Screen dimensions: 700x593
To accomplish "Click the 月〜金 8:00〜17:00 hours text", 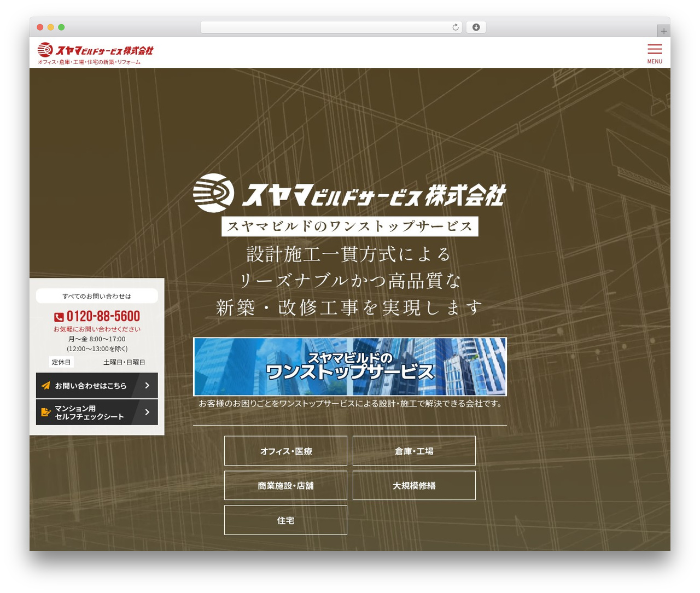I will [97, 339].
